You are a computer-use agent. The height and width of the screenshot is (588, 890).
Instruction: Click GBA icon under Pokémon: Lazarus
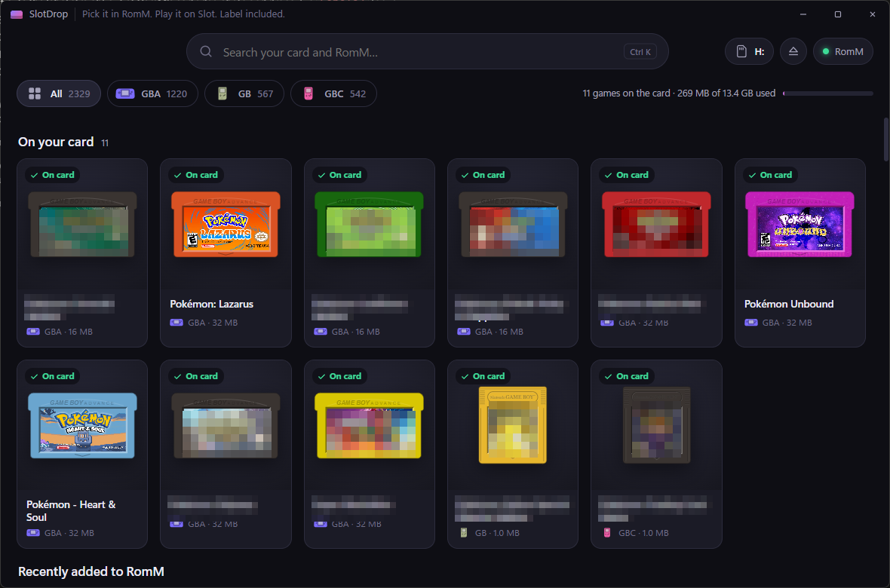click(176, 323)
